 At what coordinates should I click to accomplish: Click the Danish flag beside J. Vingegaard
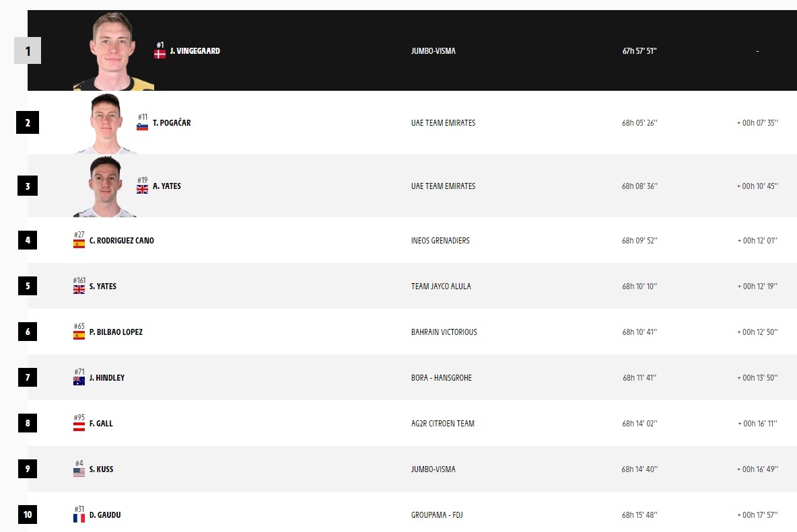(160, 54)
